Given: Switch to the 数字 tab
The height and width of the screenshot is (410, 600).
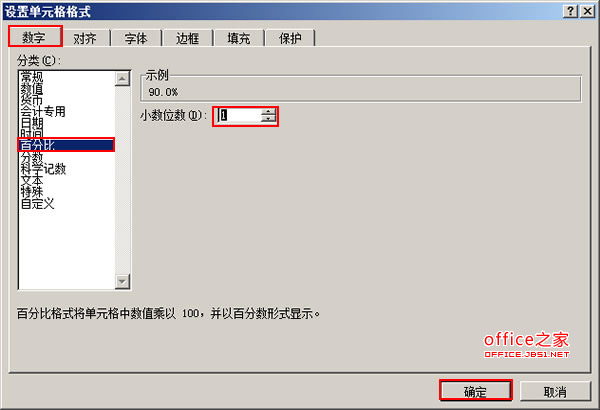Looking at the screenshot, I should (35, 37).
